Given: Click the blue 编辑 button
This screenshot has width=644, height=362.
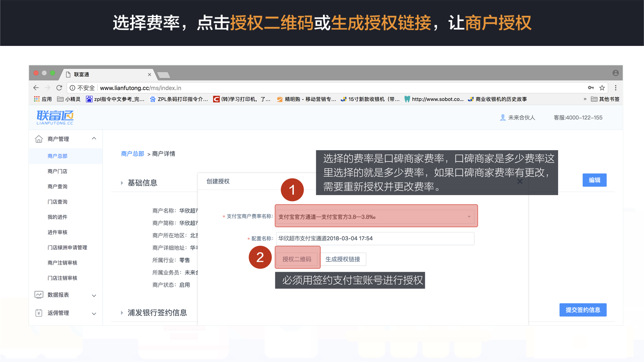Looking at the screenshot, I should (594, 180).
